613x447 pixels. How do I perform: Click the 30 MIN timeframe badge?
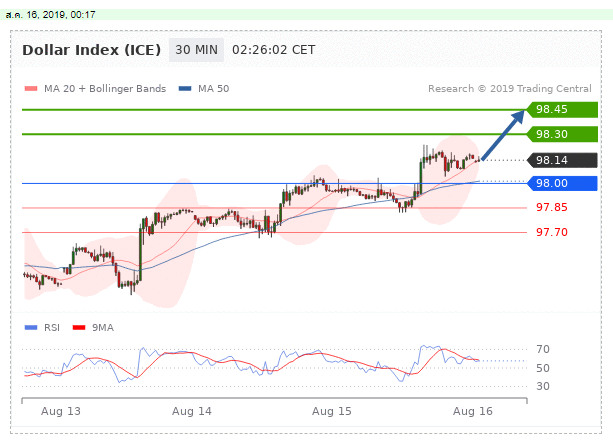click(196, 50)
